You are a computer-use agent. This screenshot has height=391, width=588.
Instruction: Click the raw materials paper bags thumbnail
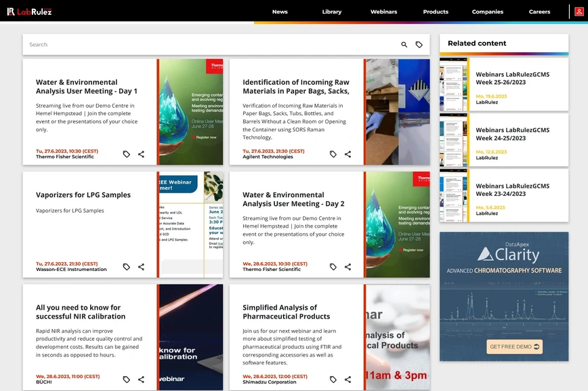pos(398,112)
